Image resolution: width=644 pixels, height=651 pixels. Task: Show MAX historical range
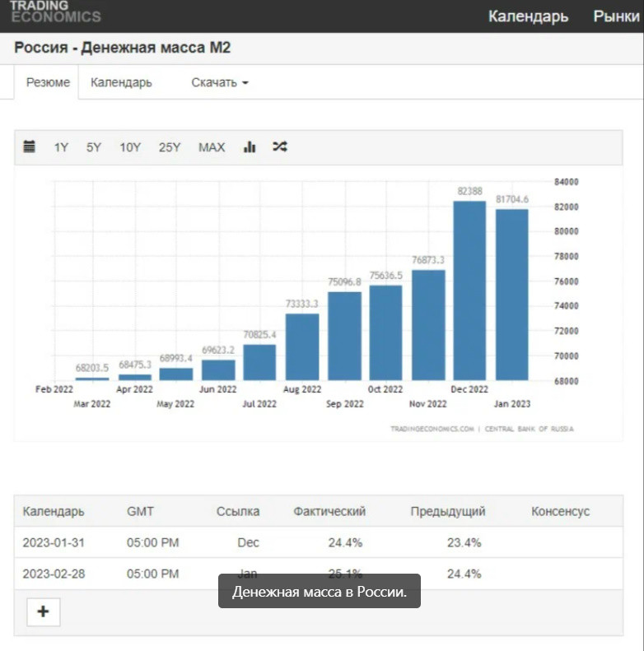212,147
